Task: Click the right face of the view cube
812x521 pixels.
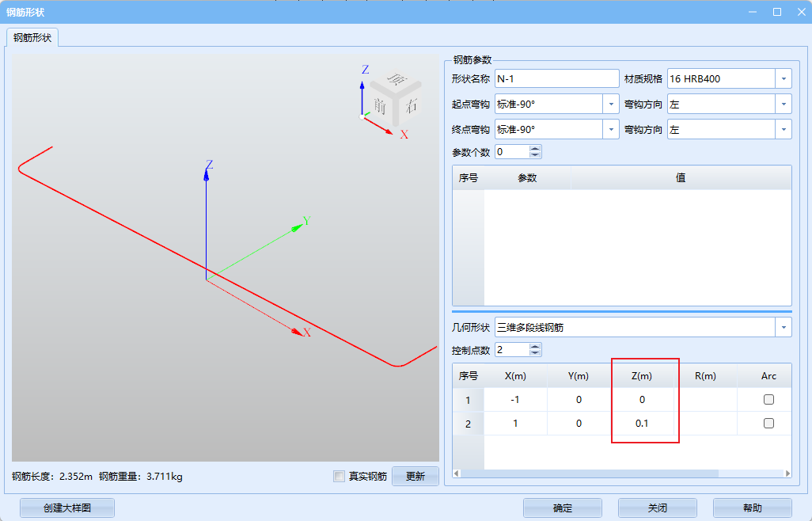Action: (x=409, y=103)
